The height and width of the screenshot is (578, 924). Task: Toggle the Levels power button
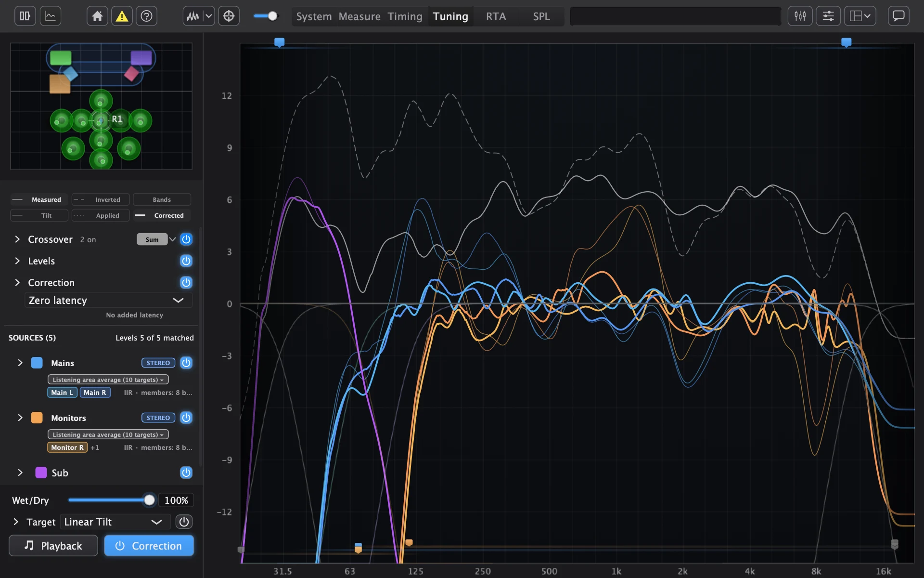click(x=186, y=261)
